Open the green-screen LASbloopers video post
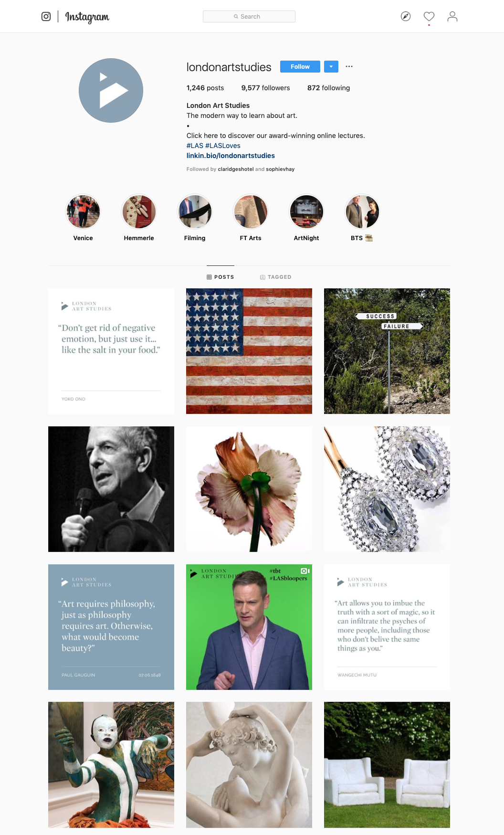This screenshot has height=835, width=504. pyautogui.click(x=249, y=627)
